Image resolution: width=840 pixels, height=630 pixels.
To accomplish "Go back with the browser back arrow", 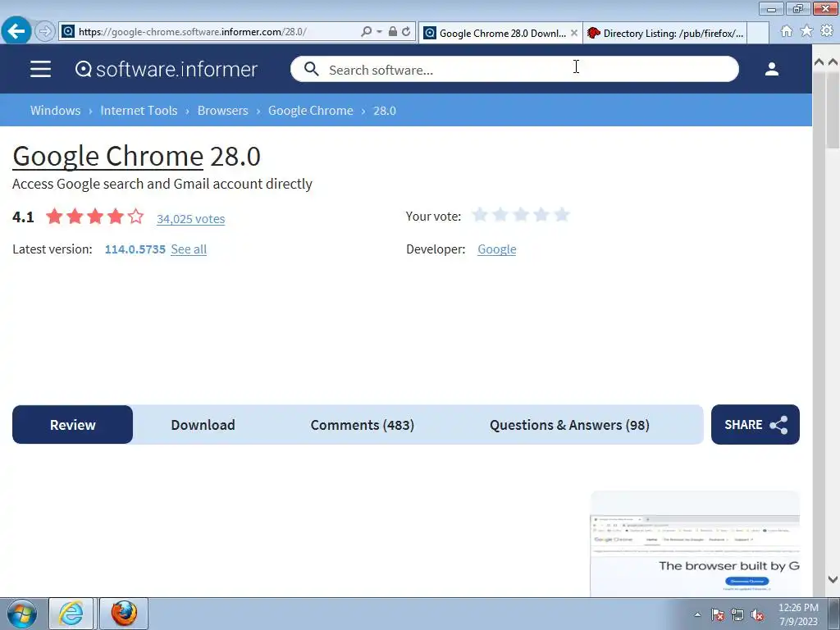I will click(x=16, y=31).
